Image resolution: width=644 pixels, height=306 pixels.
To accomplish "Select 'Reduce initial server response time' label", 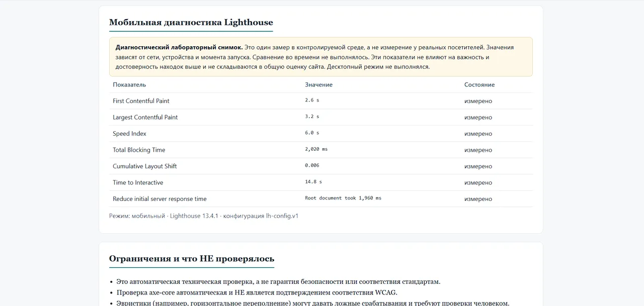I will coord(159,199).
